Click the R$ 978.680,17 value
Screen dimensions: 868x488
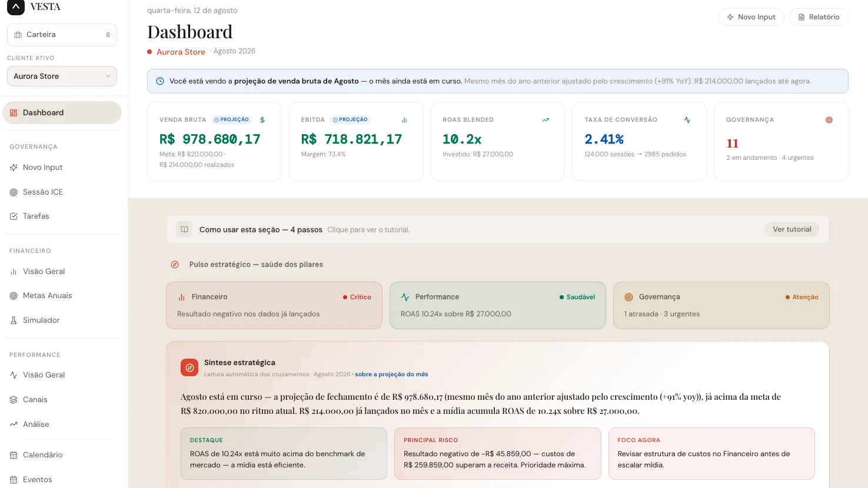click(209, 139)
